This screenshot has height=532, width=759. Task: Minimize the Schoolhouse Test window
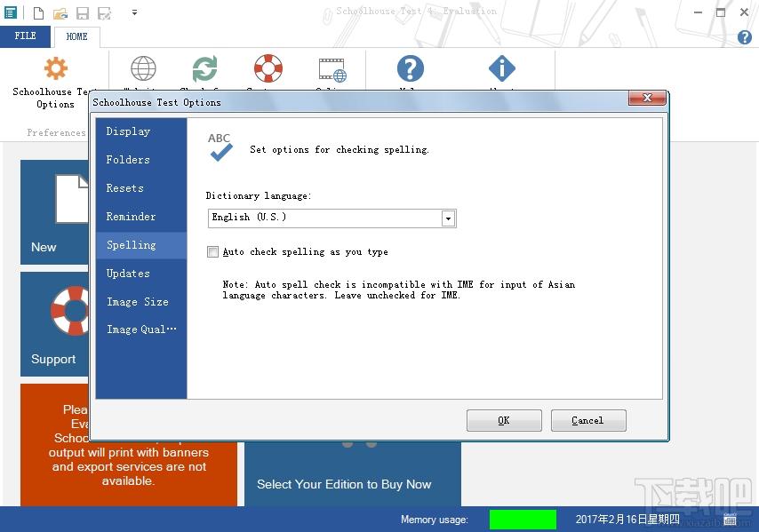(x=698, y=12)
